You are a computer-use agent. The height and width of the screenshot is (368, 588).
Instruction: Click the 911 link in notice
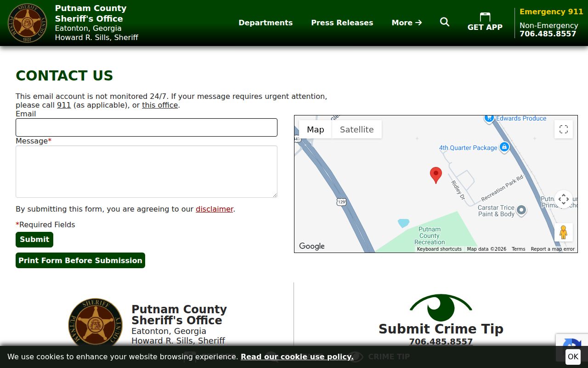click(x=64, y=105)
